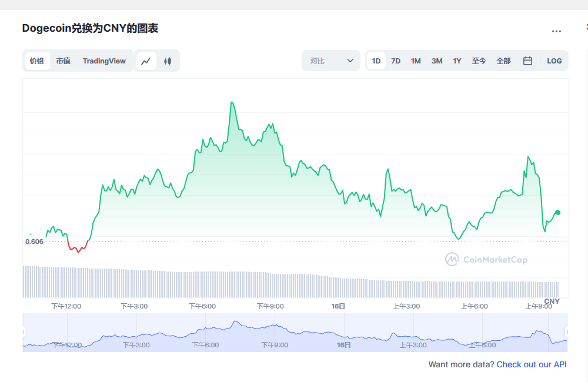Select the 1M time range
The image size is (588, 382).
tap(416, 61)
